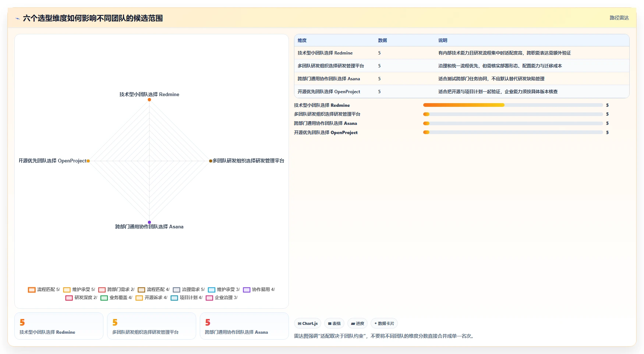Click the 说明 column header
The height and width of the screenshot is (354, 644).
pos(443,41)
